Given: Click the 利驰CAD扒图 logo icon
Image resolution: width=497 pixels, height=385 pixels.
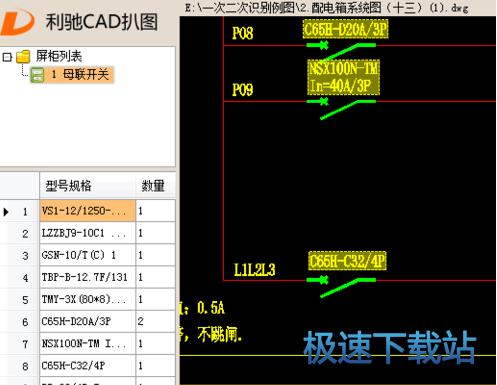Looking at the screenshot, I should [17, 22].
